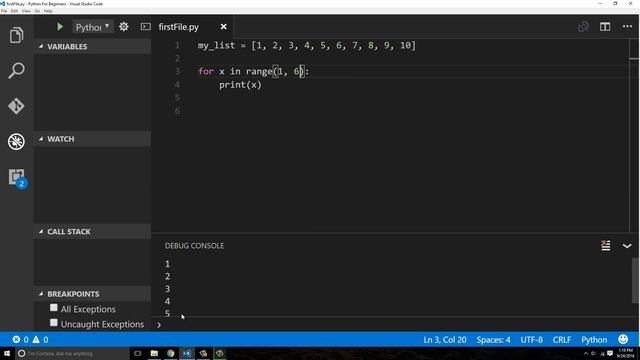Viewport: 640px width, 360px height.
Task: Click the taskbar clock
Action: coord(625,353)
